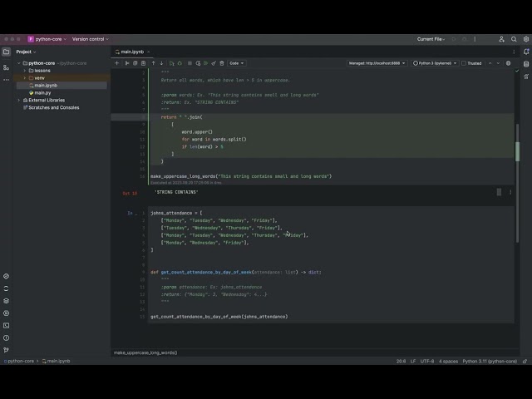Open the Code With Me user icon

pyautogui.click(x=502, y=39)
